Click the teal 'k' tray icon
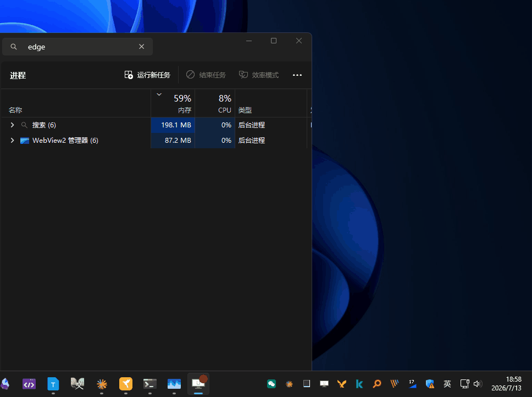The width and height of the screenshot is (532, 397). coord(359,384)
